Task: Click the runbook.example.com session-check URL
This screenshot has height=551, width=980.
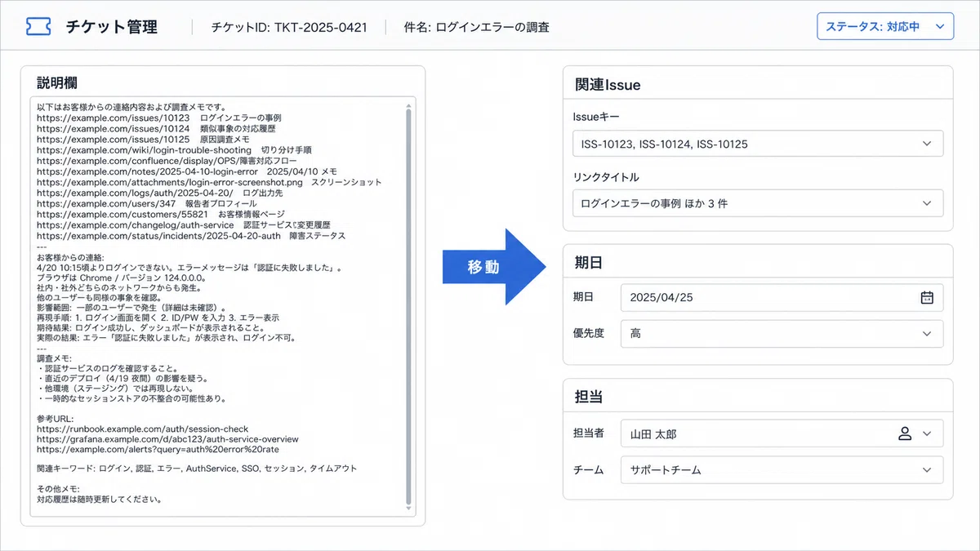Action: pyautogui.click(x=142, y=429)
